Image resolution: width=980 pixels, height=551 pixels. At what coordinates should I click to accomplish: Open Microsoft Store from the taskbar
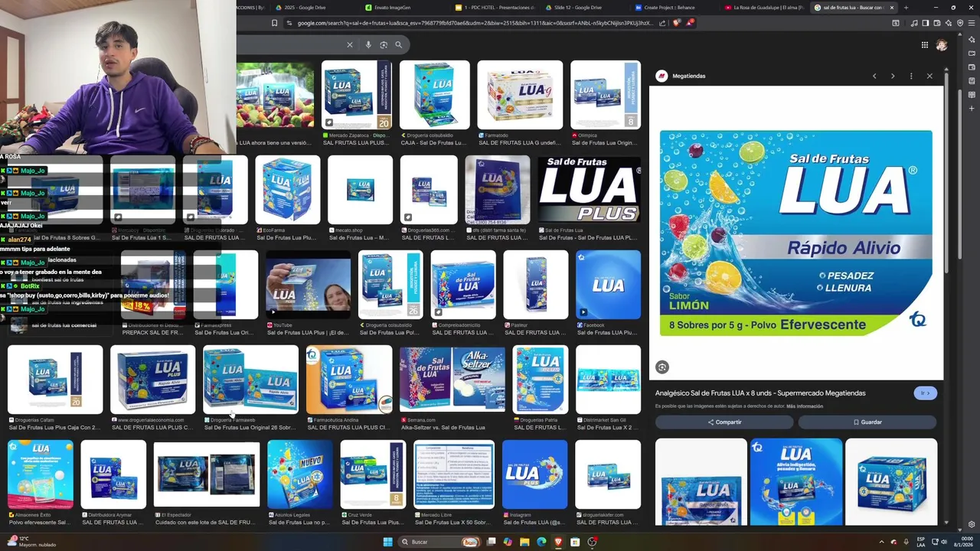pyautogui.click(x=575, y=542)
